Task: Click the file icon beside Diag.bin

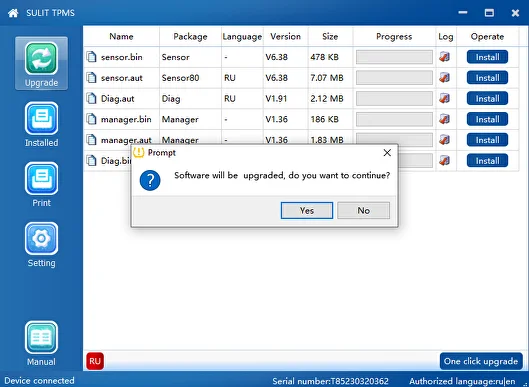Action: tap(91, 160)
